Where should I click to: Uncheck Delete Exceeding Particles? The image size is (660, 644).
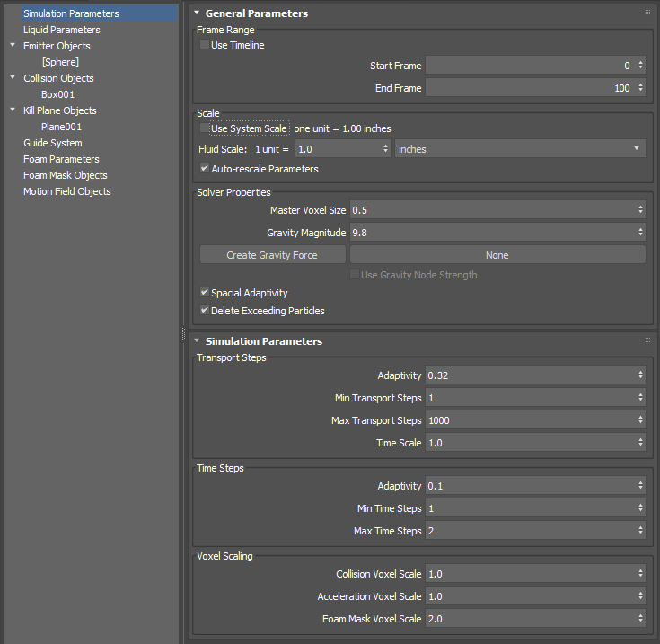(x=206, y=311)
